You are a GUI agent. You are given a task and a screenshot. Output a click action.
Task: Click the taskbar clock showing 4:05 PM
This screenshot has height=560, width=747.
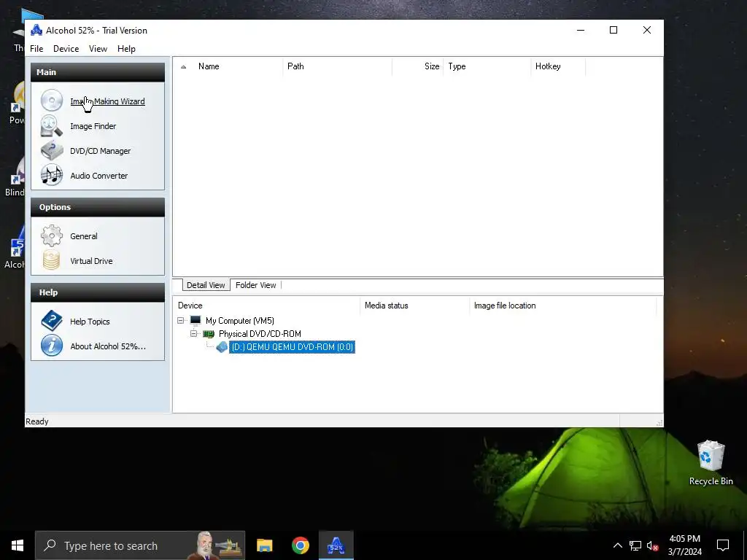pyautogui.click(x=684, y=545)
